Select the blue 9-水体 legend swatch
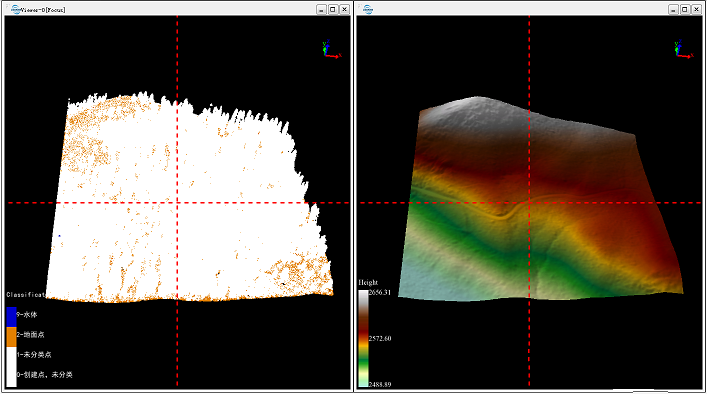The width and height of the screenshot is (707, 394). 11,317
